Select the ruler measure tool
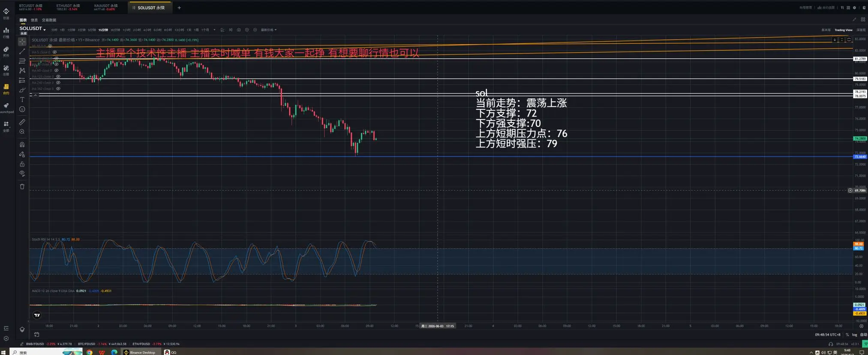Image resolution: width=868 pixels, height=355 pixels. point(22,122)
